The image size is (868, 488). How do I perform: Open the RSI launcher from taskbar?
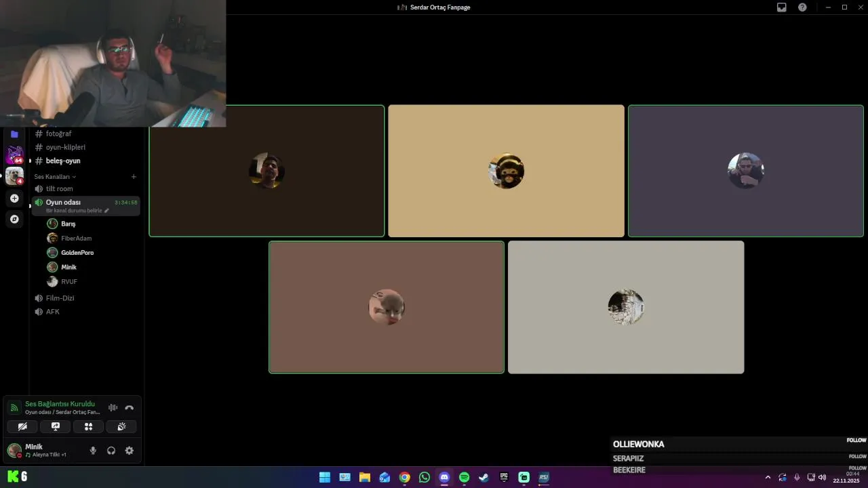[544, 477]
